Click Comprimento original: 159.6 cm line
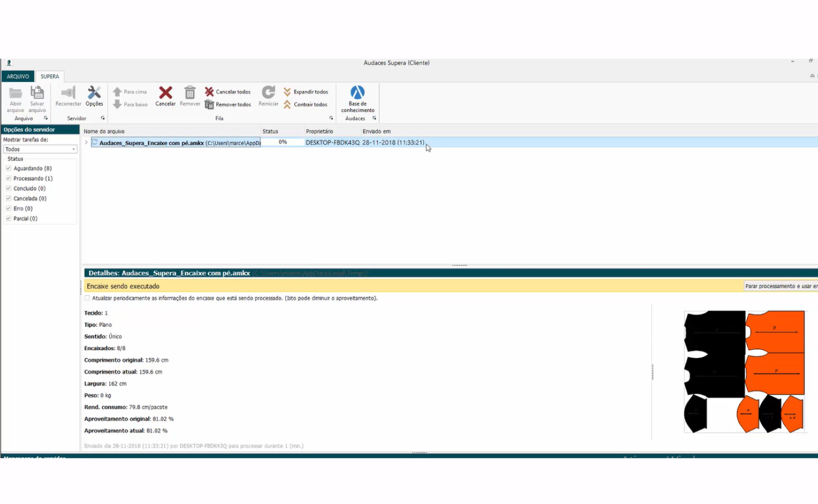This screenshot has width=818, height=504. click(126, 360)
